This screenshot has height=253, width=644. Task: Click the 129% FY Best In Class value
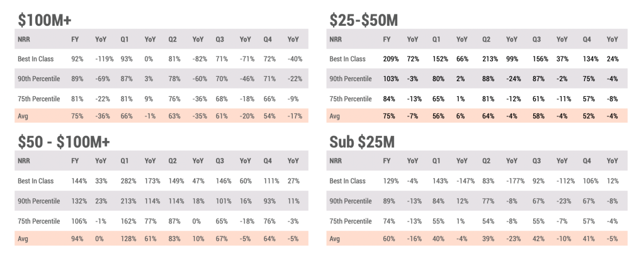(x=391, y=181)
